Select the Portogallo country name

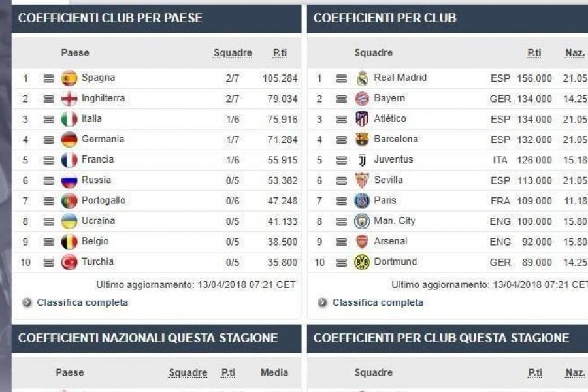[103, 201]
